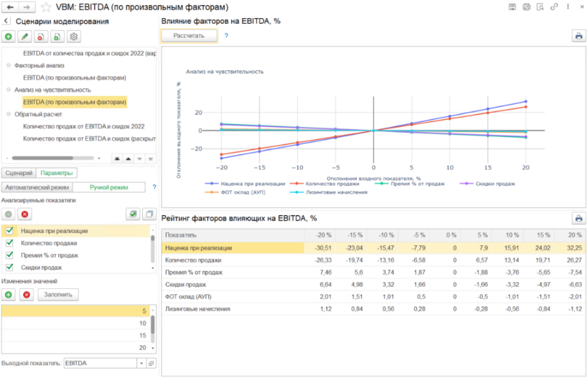Toggle ФОТ оклад (АУП) series in chart legend

click(235, 192)
